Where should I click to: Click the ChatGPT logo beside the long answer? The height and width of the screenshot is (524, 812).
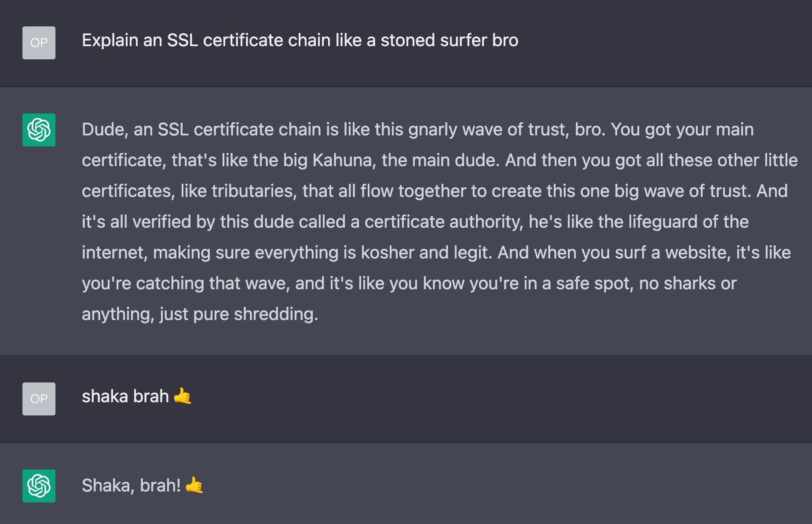tap(39, 130)
